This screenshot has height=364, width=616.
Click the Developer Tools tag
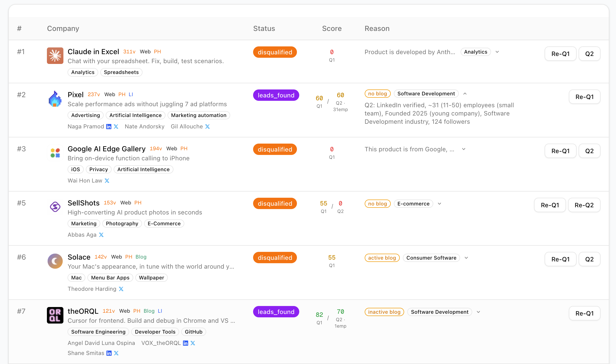pos(155,332)
